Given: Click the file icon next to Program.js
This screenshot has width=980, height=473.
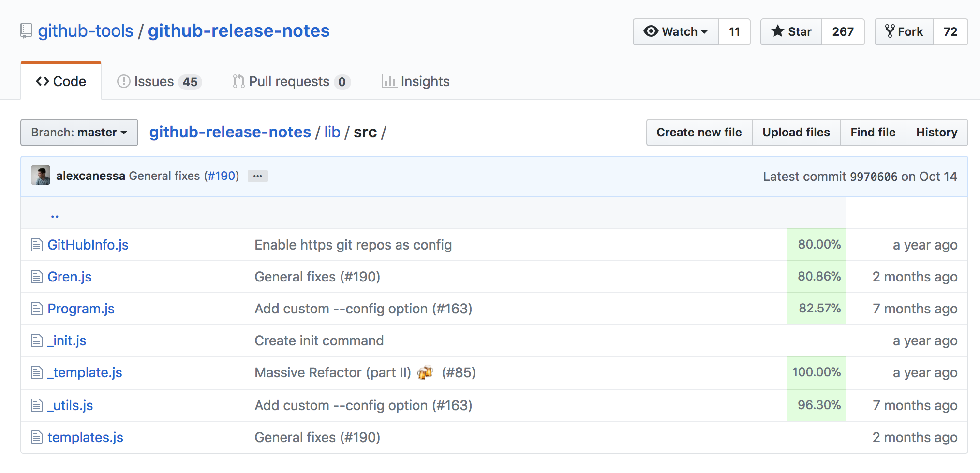Looking at the screenshot, I should pyautogui.click(x=37, y=309).
